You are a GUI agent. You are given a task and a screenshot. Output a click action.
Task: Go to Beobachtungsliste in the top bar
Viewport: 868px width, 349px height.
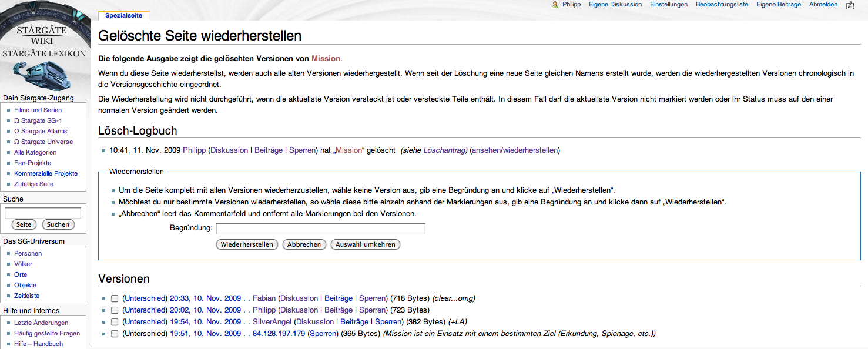coord(722,5)
